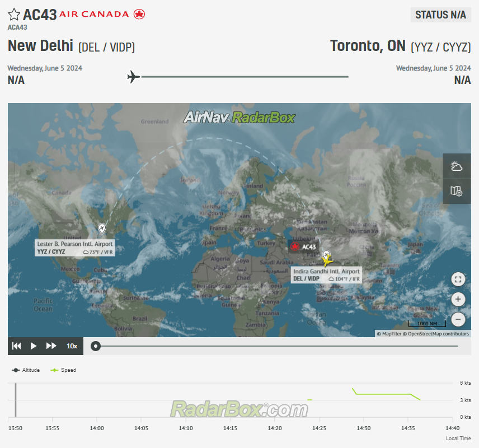The image size is (479, 448).
Task: Click the 1000 NM scale bar
Action: 427,324
